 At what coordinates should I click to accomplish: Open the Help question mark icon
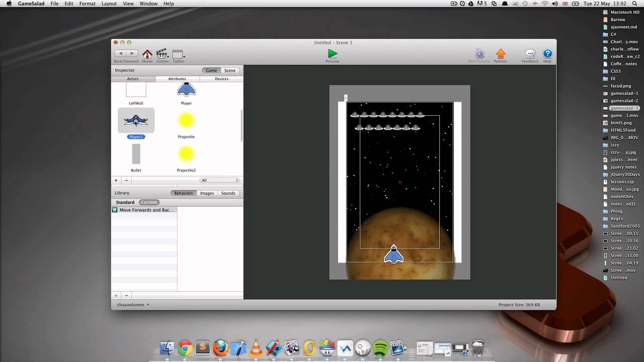[x=547, y=53]
